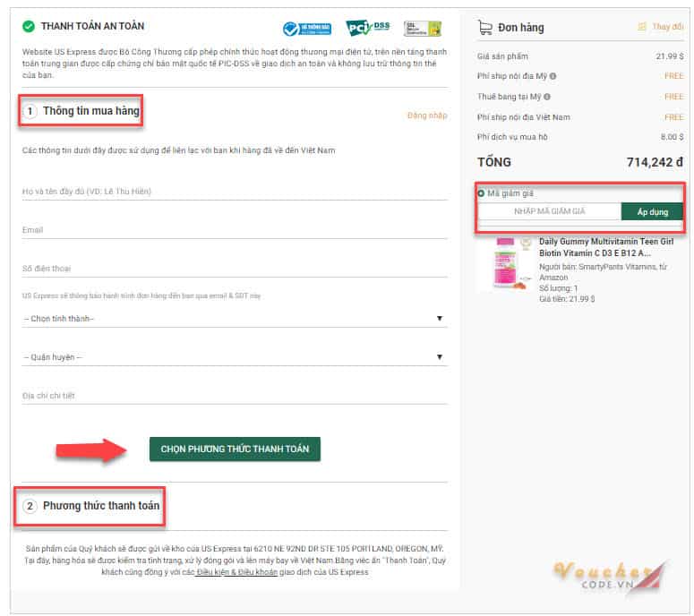Click the blue Bộ Công Thương certification badge
694x616 pixels.
coord(307,29)
